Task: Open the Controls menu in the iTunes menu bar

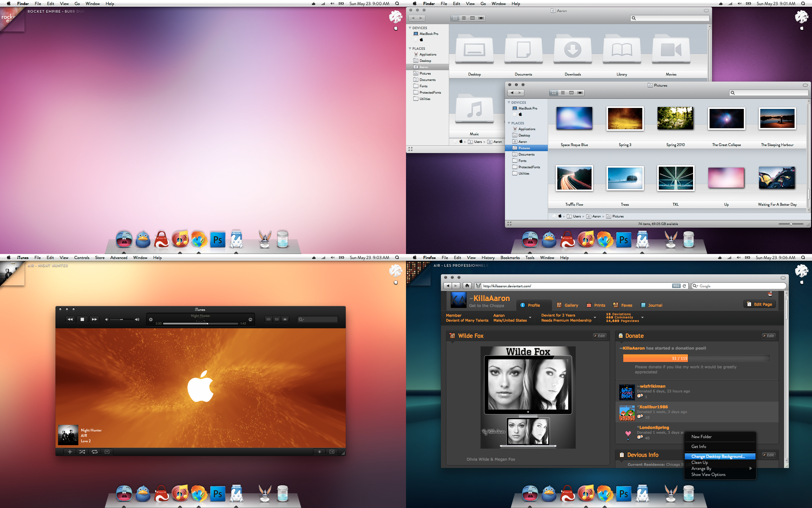Action: coord(82,258)
